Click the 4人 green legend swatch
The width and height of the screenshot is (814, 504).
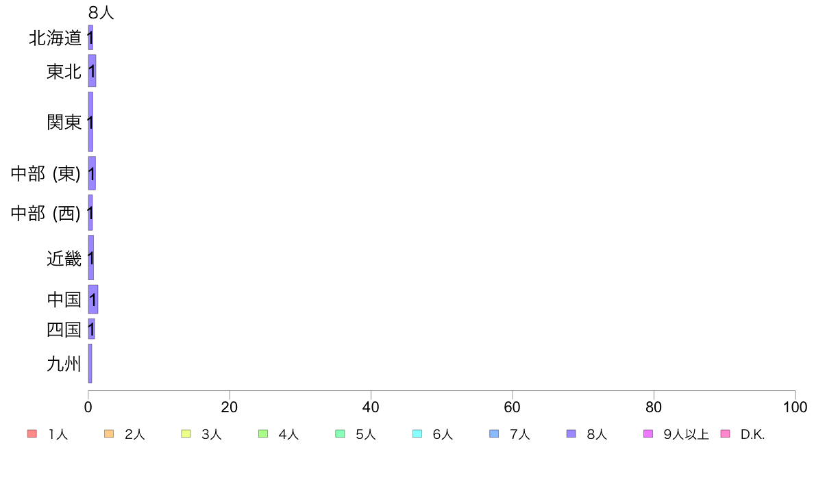[263, 434]
